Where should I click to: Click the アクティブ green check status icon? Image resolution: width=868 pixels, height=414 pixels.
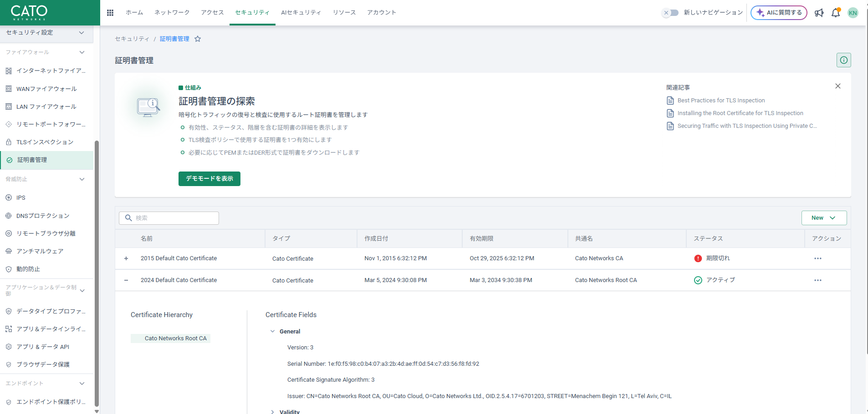click(x=698, y=280)
